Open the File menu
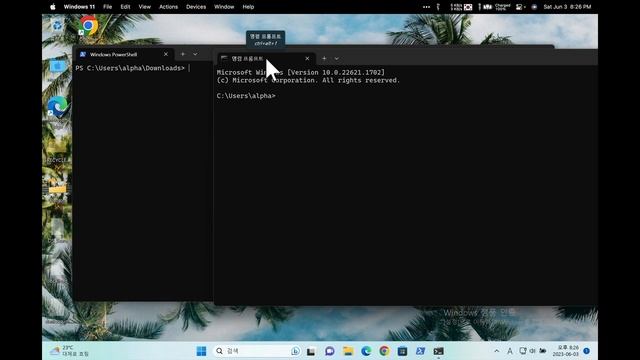This screenshot has height=360, width=640. [107, 7]
